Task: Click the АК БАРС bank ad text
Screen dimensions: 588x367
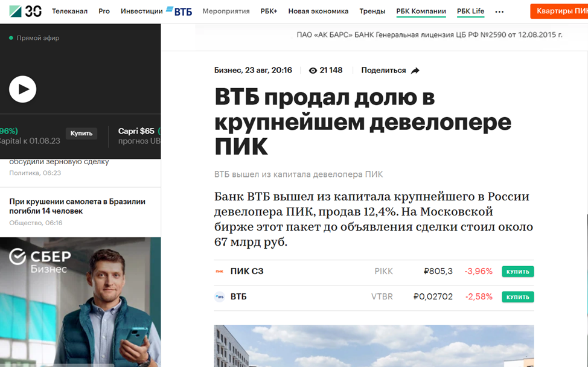Action: click(429, 35)
